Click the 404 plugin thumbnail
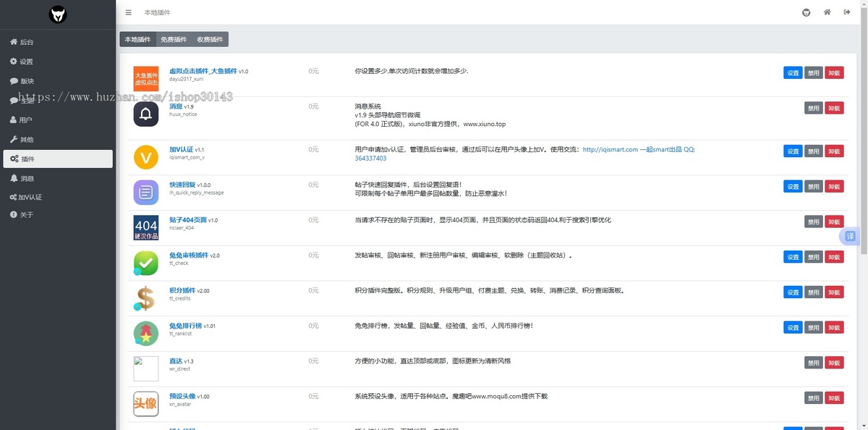 [x=145, y=227]
